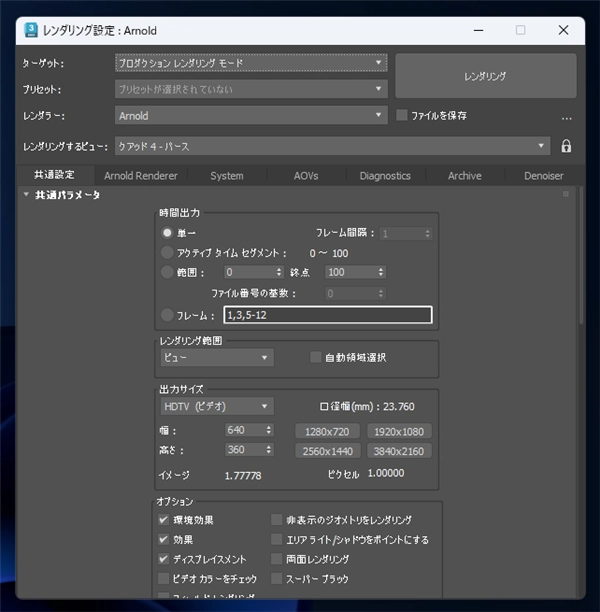Enable the 自動領域選択 checkbox
Viewport: 600px width, 612px height.
(x=315, y=357)
